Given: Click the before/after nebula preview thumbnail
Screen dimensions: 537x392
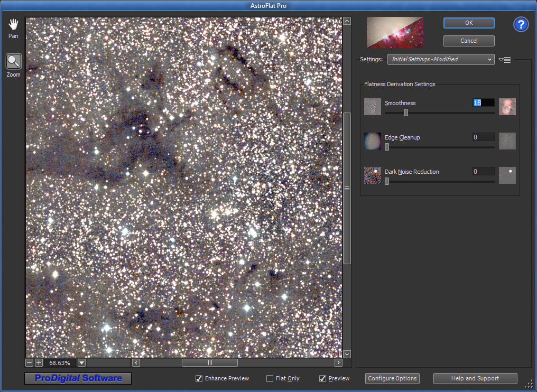Looking at the screenshot, I should [x=395, y=33].
